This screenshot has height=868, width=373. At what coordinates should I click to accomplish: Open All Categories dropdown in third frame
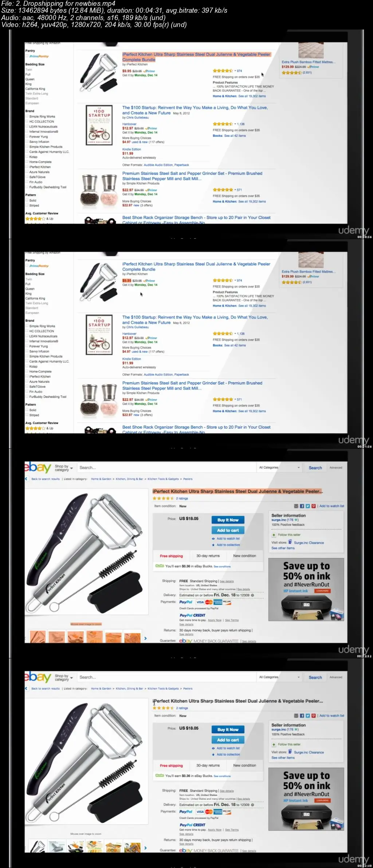pos(279,467)
